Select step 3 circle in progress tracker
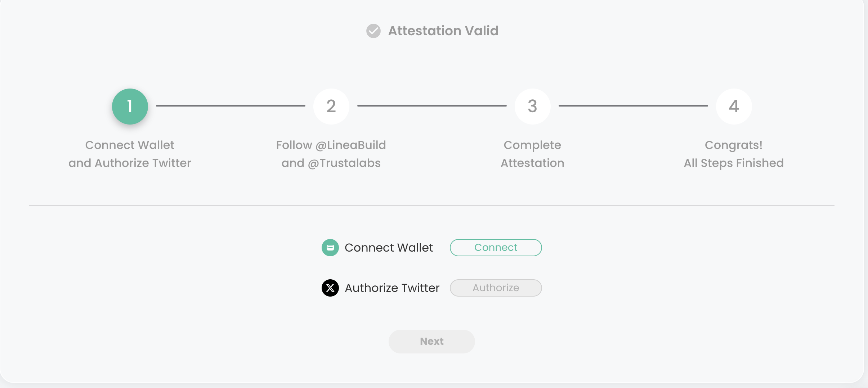The width and height of the screenshot is (868, 388). click(532, 107)
